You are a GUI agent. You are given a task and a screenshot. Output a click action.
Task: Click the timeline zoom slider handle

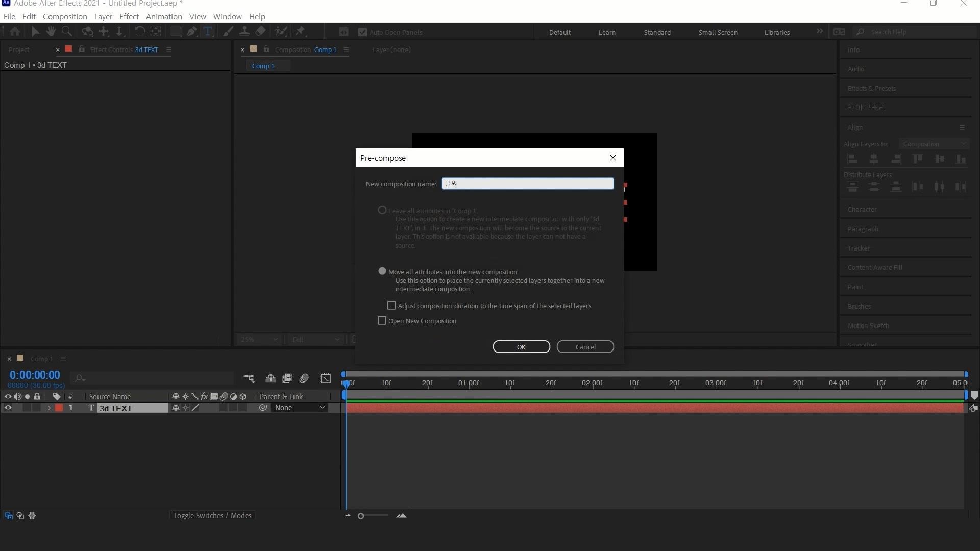coord(361,516)
